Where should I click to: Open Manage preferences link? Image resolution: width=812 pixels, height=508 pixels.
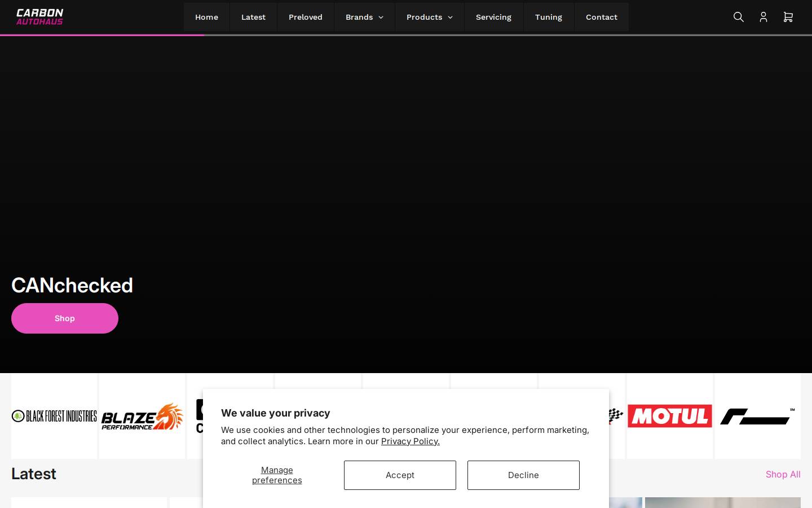(x=277, y=475)
